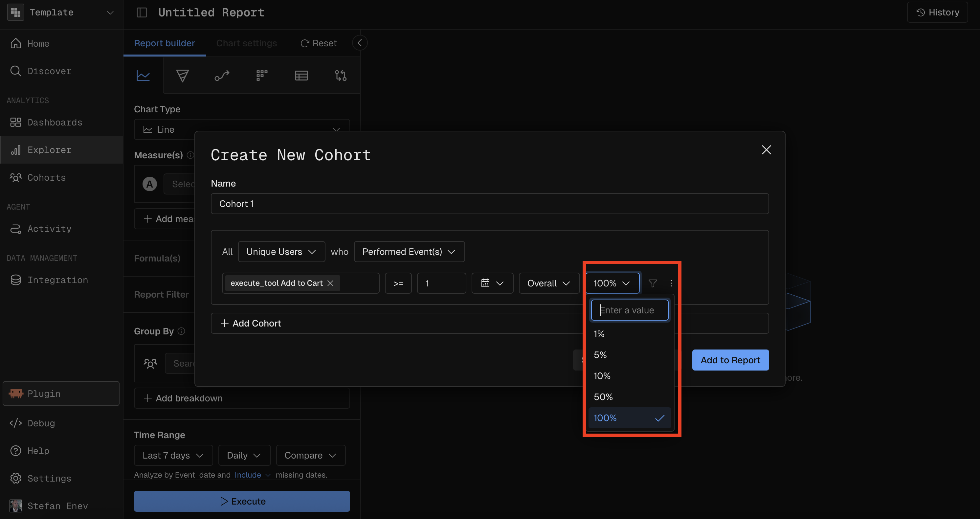Select the compare arrows report icon
The width and height of the screenshot is (980, 519).
(x=341, y=75)
